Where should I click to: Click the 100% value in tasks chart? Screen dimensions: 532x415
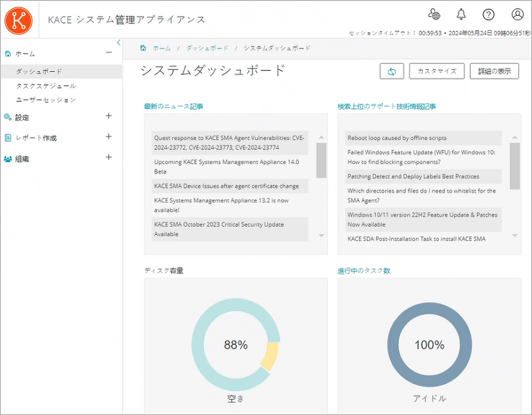pyautogui.click(x=430, y=345)
